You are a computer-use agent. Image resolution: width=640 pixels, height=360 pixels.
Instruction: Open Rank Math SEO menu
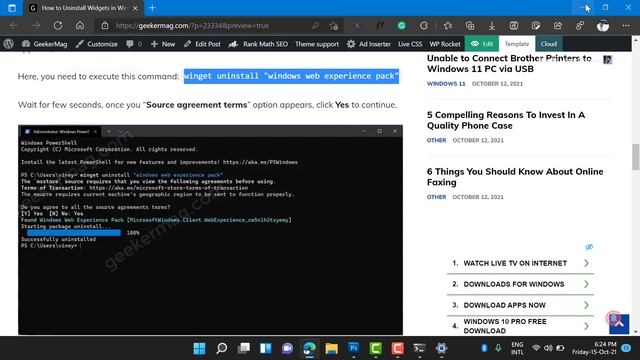(258, 44)
